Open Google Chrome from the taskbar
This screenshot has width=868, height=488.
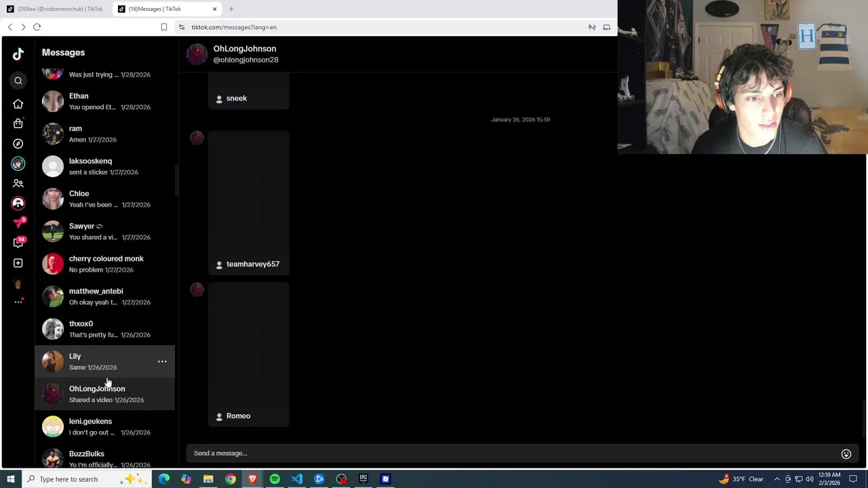[231, 479]
